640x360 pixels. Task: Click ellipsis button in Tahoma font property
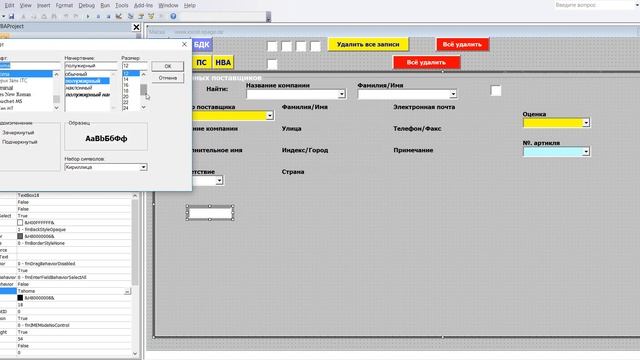point(127,291)
